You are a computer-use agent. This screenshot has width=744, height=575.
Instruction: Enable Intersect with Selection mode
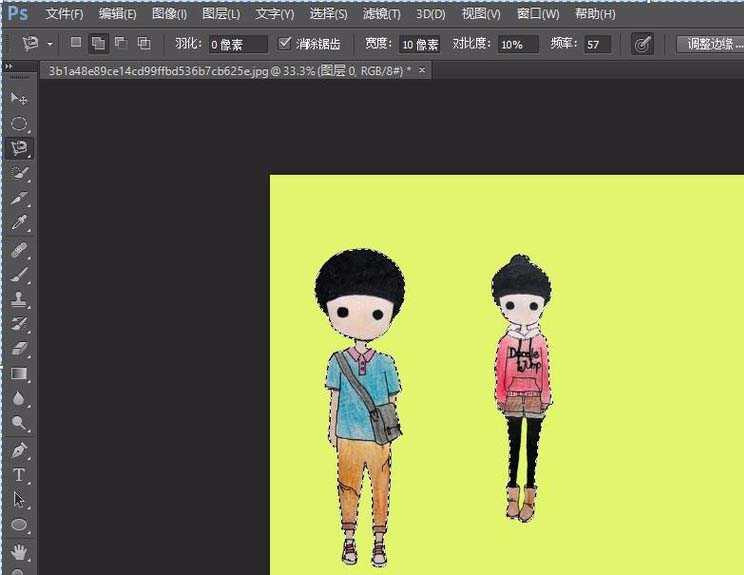[143, 44]
